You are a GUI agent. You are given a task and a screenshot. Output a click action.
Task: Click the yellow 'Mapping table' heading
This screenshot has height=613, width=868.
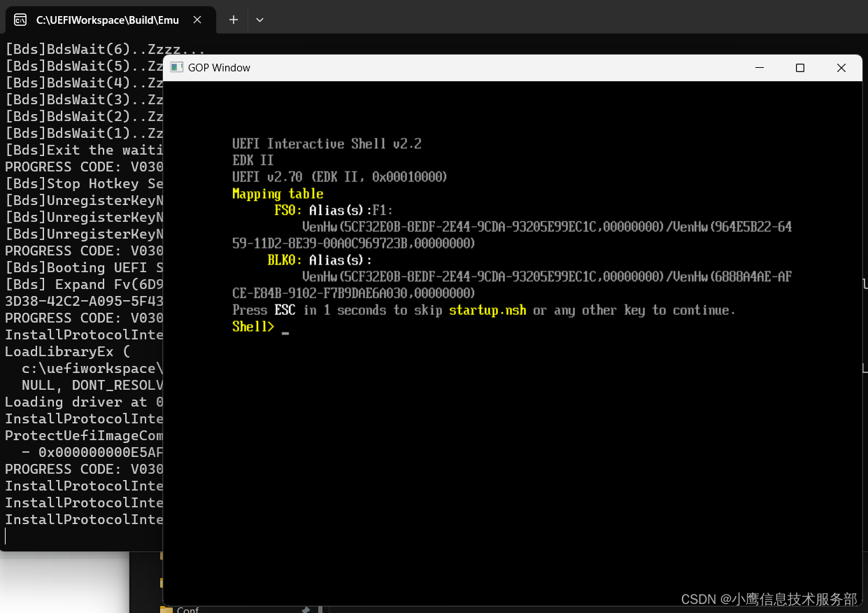pyautogui.click(x=278, y=194)
